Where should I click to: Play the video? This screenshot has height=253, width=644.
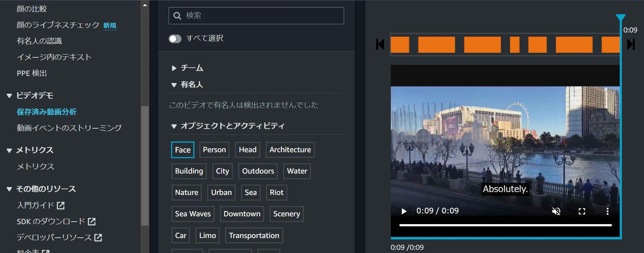[x=404, y=211]
